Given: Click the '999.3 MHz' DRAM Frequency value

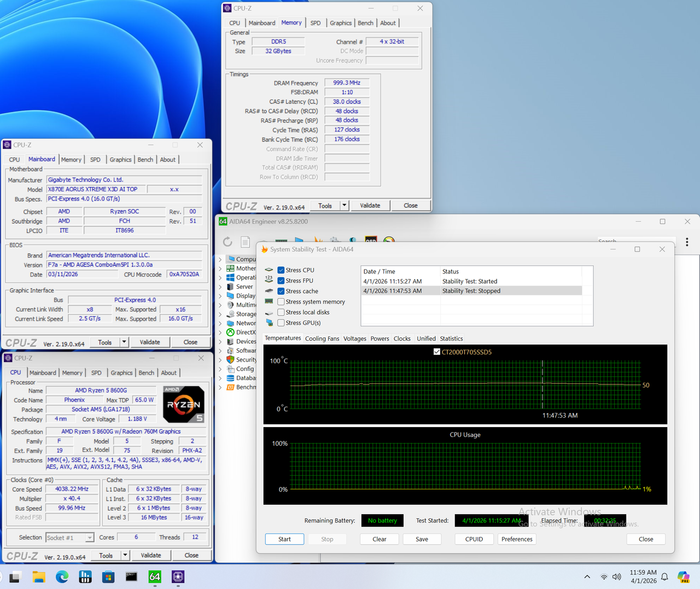Looking at the screenshot, I should click(x=347, y=83).
